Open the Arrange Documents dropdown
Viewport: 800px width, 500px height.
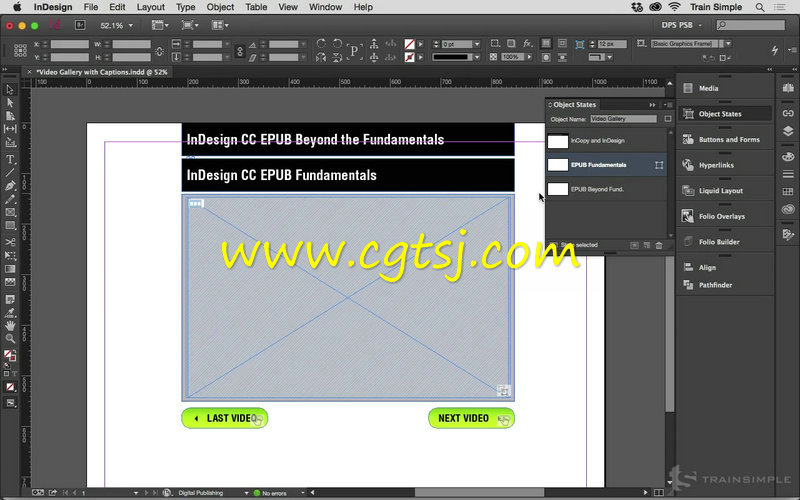(220, 25)
